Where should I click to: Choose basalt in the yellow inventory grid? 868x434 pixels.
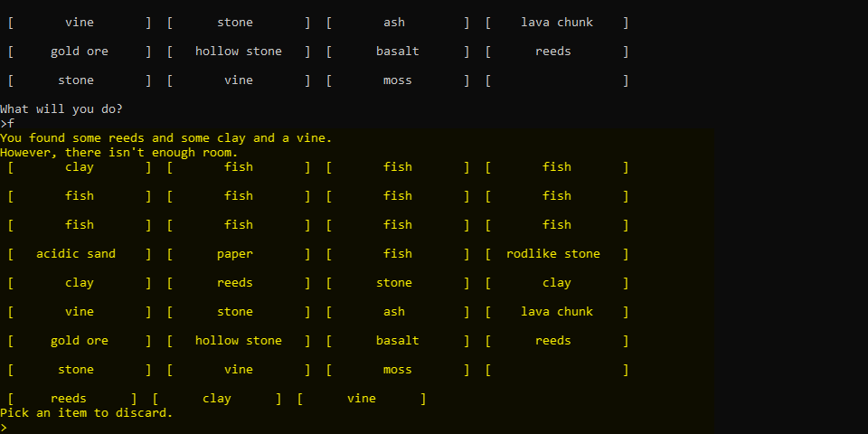(x=398, y=341)
